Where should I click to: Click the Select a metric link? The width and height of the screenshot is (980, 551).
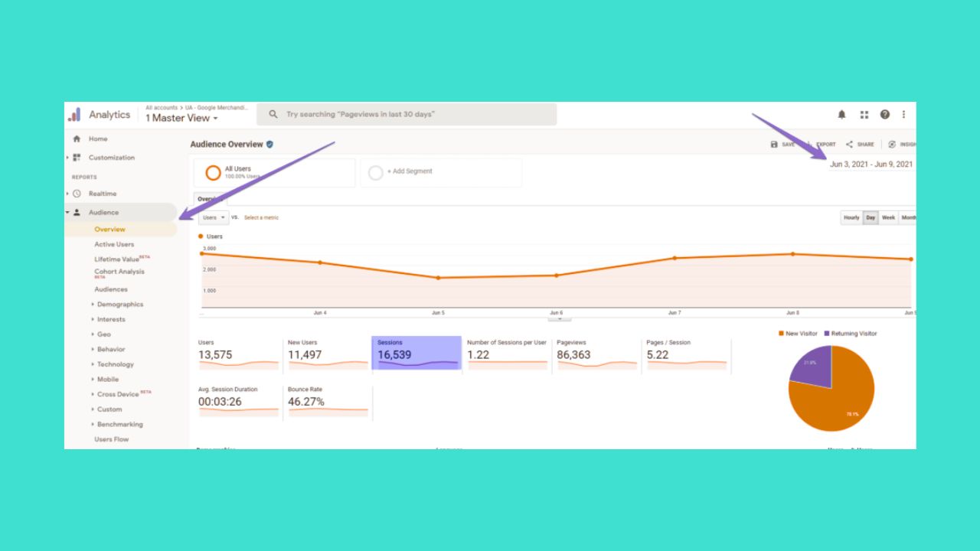click(261, 217)
